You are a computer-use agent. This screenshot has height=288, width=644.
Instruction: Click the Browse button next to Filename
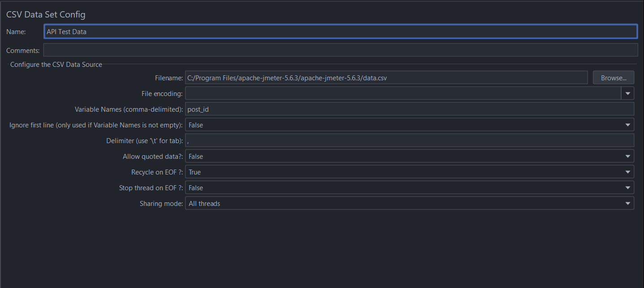tap(613, 77)
